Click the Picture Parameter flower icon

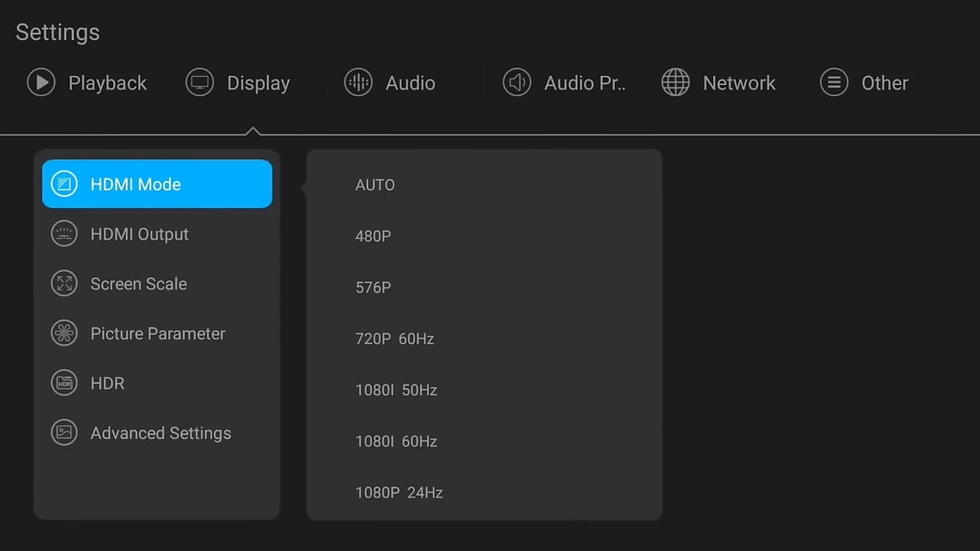tap(65, 333)
